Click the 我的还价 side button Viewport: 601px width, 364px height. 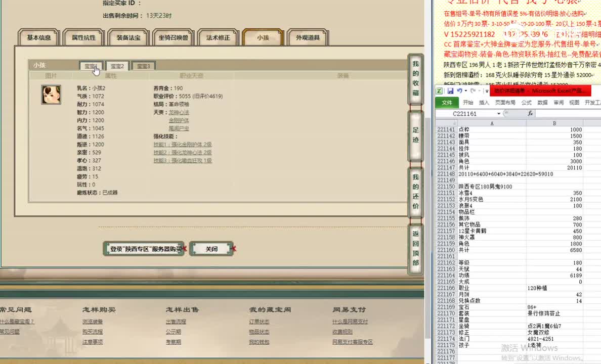(x=415, y=192)
